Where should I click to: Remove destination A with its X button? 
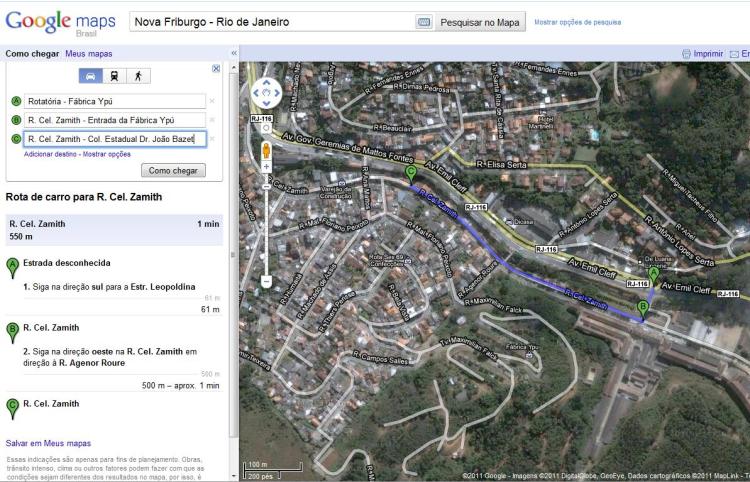212,101
